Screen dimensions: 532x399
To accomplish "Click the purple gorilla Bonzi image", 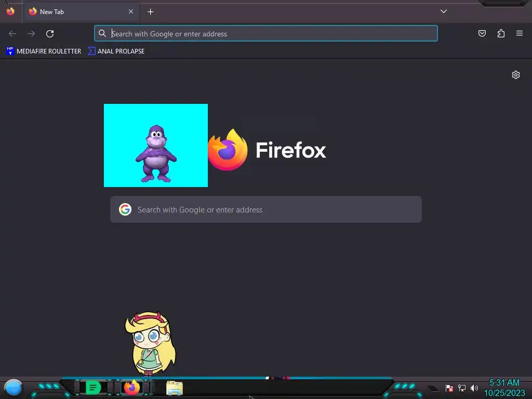I will [156, 145].
